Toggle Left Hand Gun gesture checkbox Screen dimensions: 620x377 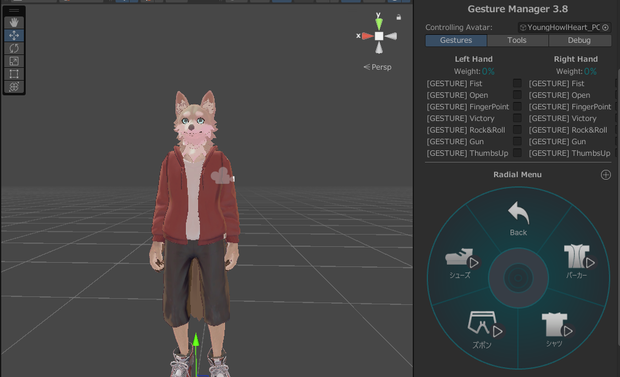pyautogui.click(x=517, y=141)
